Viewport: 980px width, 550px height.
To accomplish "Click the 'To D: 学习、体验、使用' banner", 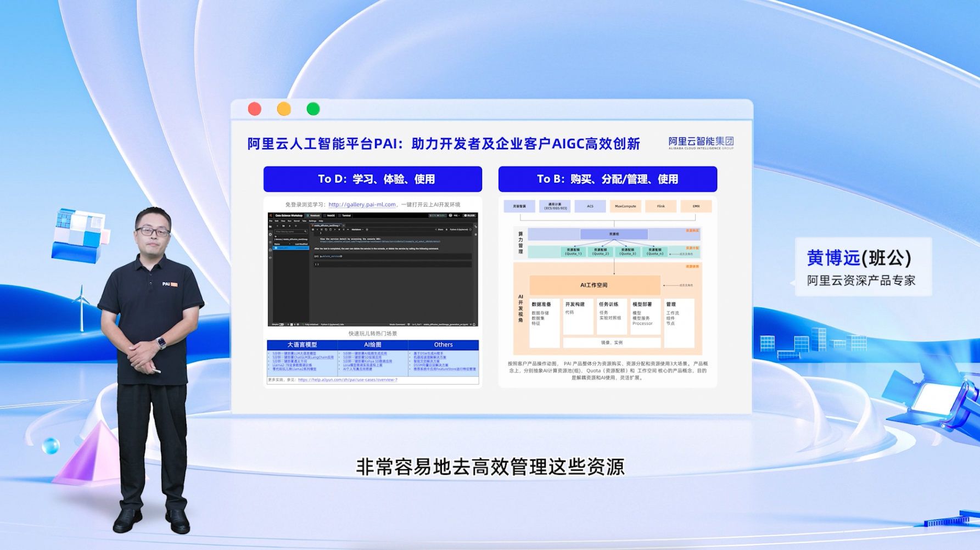I will click(x=373, y=179).
